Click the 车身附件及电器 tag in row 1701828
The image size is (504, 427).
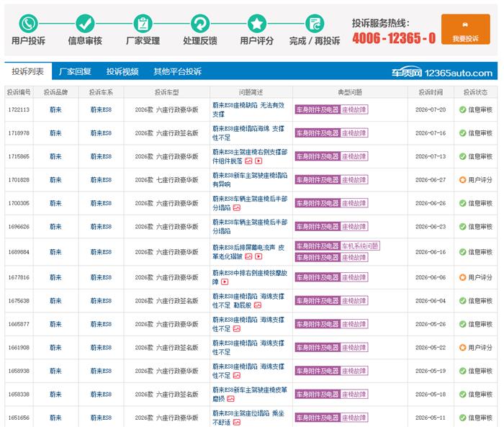318,180
